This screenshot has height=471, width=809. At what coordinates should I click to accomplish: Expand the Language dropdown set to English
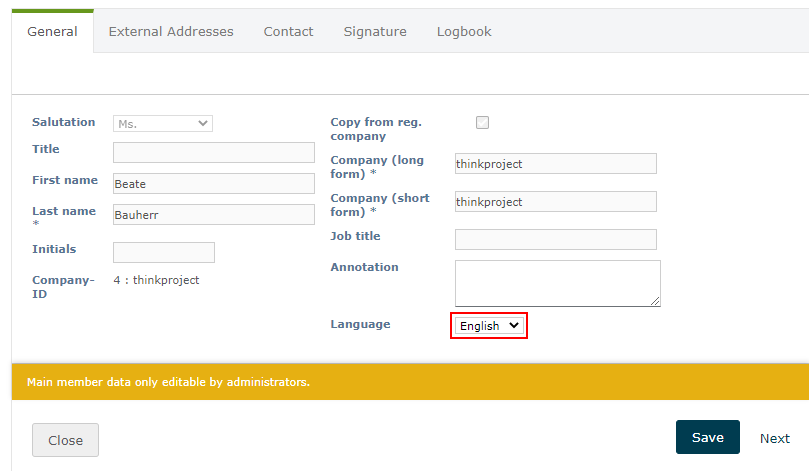click(489, 326)
